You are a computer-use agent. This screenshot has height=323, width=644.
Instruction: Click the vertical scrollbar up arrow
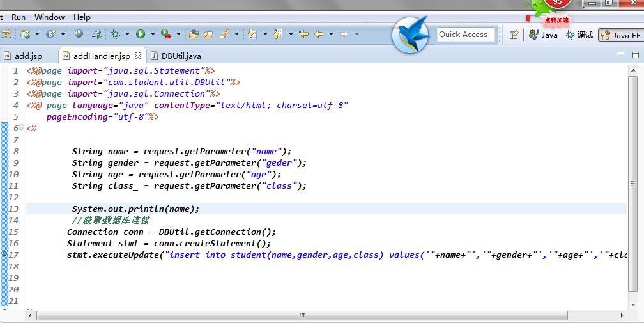633,71
